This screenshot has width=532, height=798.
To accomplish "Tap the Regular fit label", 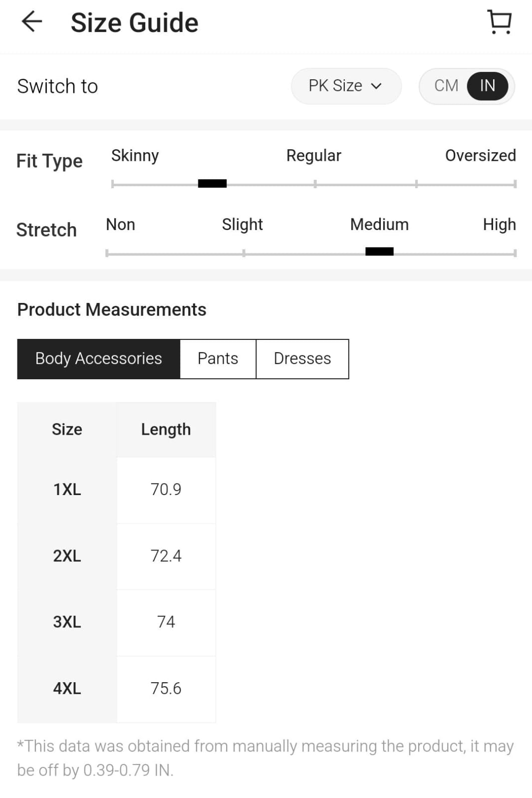I will coord(314,156).
